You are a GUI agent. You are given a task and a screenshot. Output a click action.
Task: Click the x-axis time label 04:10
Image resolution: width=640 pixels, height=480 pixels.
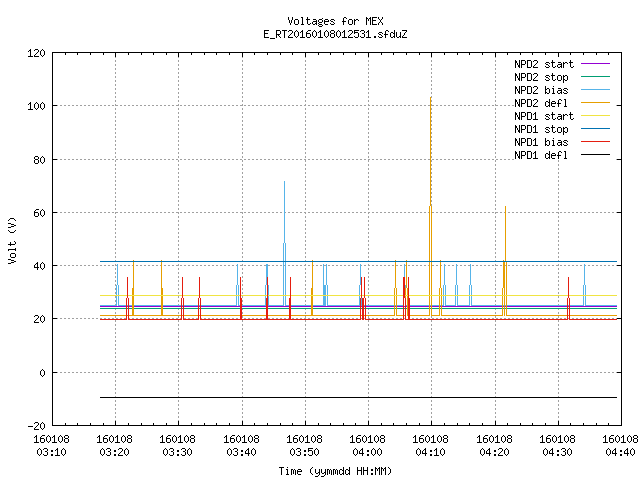tap(431, 453)
